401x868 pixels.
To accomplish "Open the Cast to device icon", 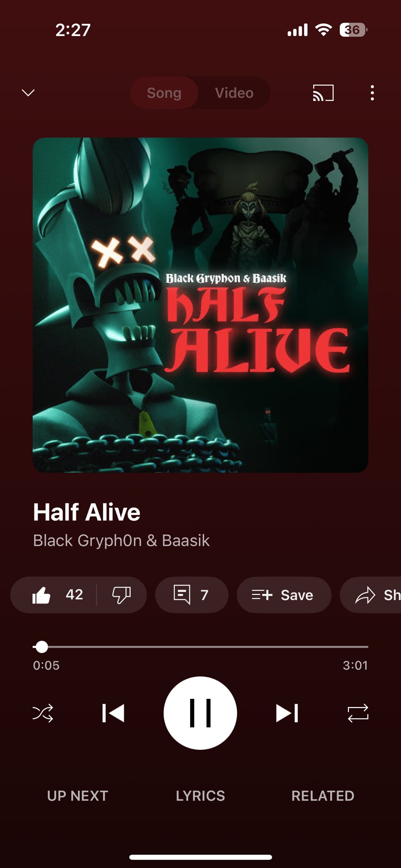I will (x=323, y=93).
